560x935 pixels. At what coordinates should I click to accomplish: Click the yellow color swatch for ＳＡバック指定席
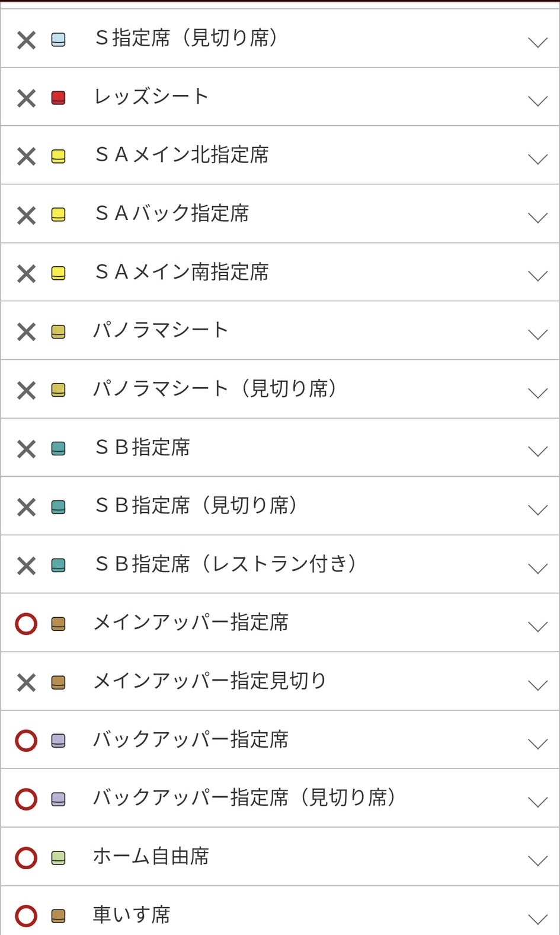58,215
